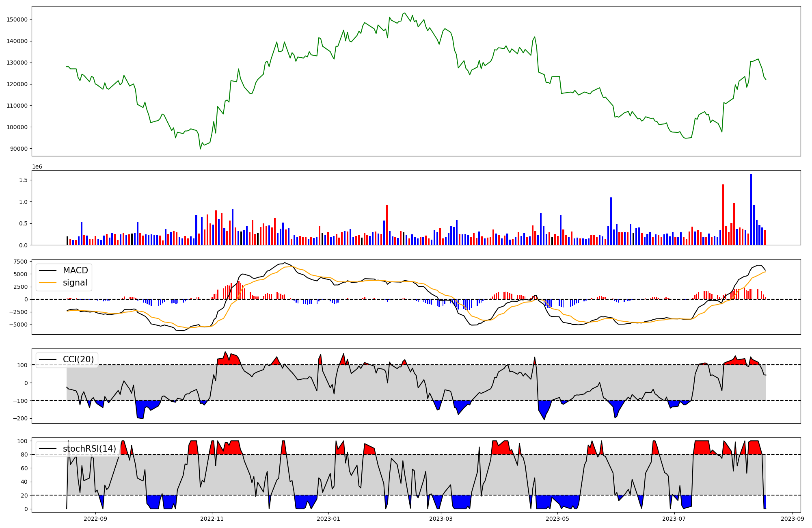
Task: Click the -200 CCI axis label
Action: pyautogui.click(x=20, y=419)
